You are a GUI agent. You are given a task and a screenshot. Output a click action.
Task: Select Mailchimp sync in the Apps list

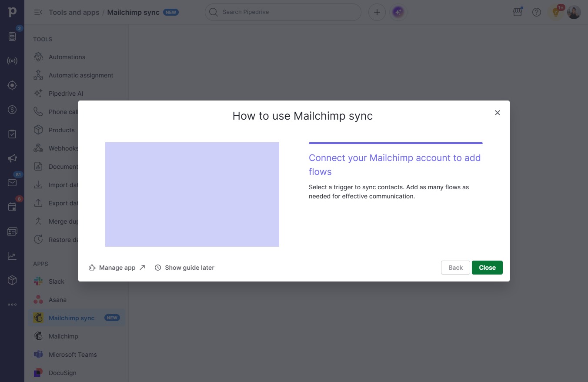(77, 318)
